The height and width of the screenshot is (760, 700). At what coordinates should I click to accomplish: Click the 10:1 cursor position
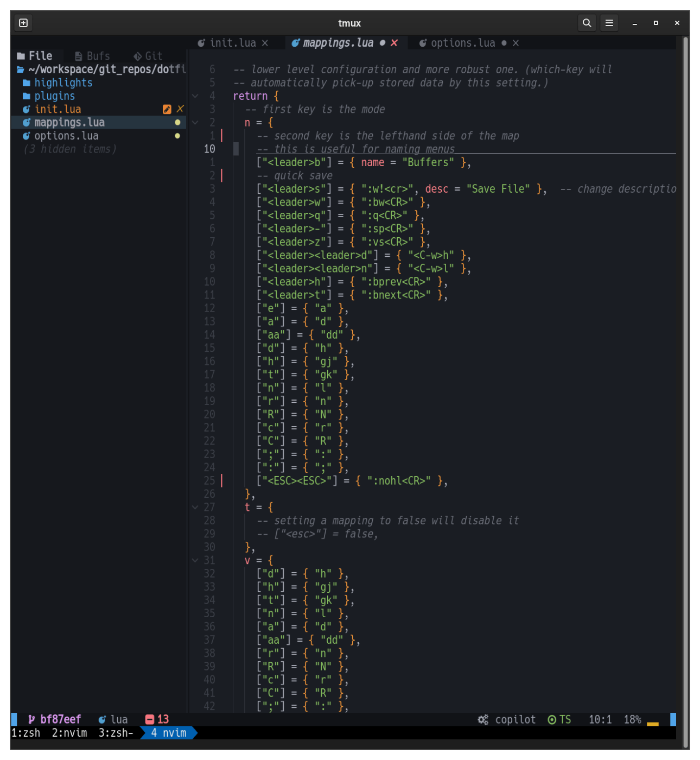pyautogui.click(x=600, y=719)
